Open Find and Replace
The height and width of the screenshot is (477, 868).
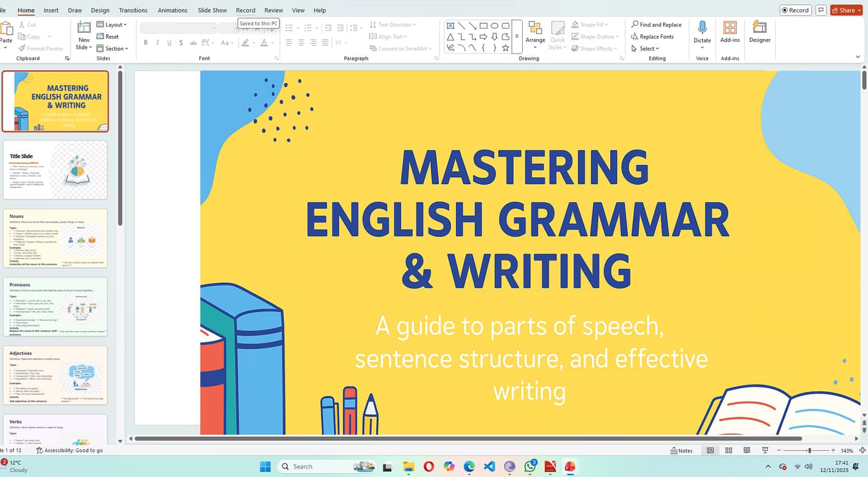(x=656, y=24)
